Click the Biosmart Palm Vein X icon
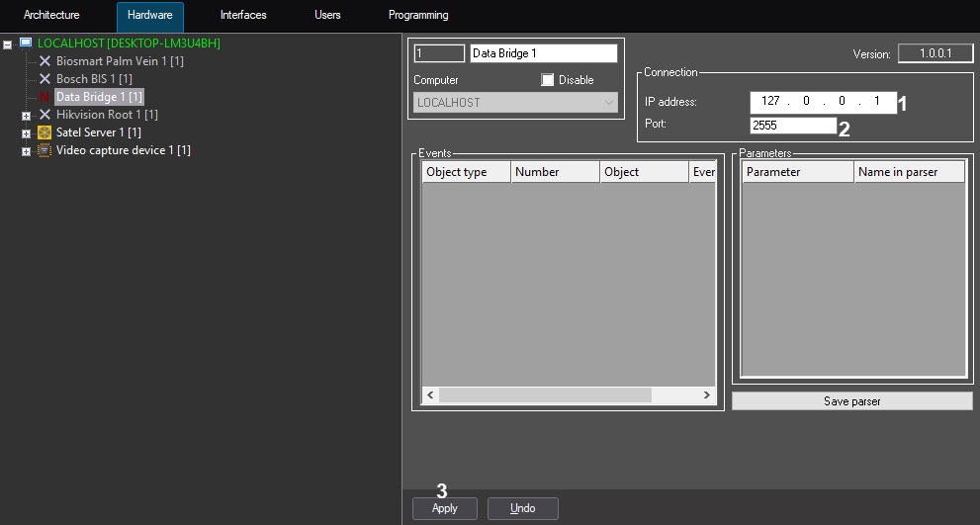 pos(45,61)
